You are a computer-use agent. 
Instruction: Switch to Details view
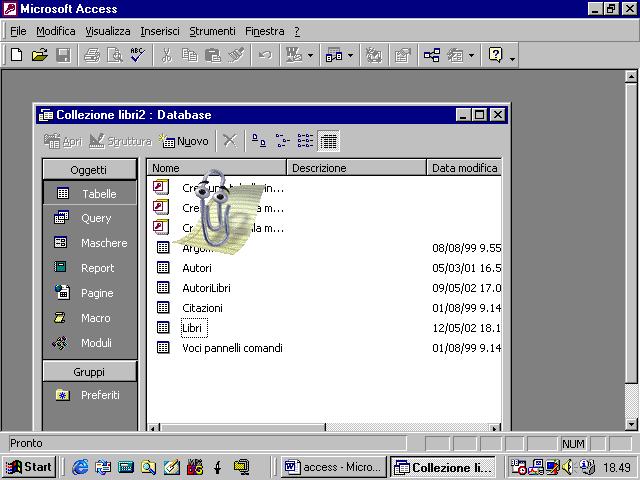click(x=329, y=141)
